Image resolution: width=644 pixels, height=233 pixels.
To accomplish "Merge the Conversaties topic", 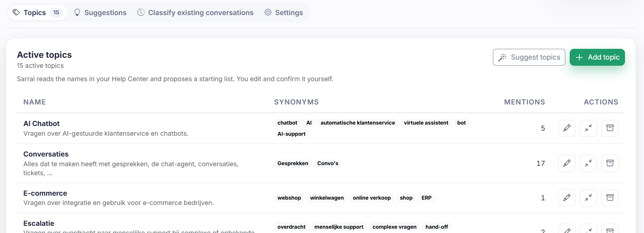I will point(588,163).
